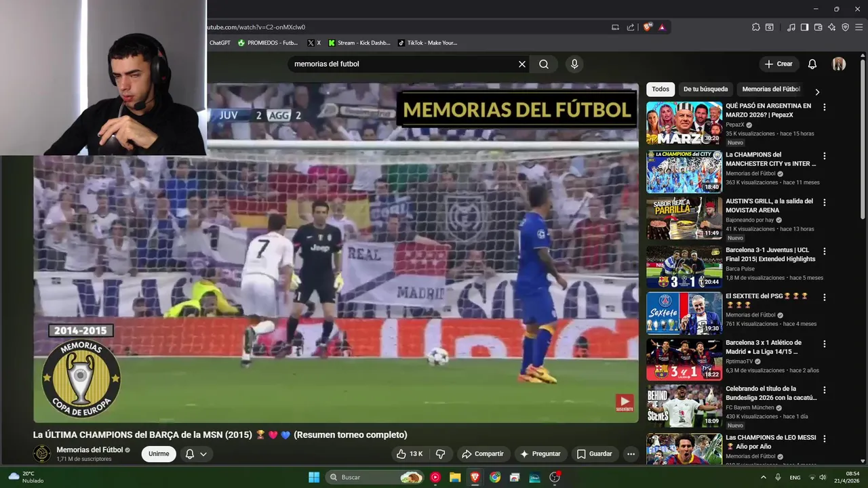
Task: Open the Crear menu button
Action: point(778,64)
